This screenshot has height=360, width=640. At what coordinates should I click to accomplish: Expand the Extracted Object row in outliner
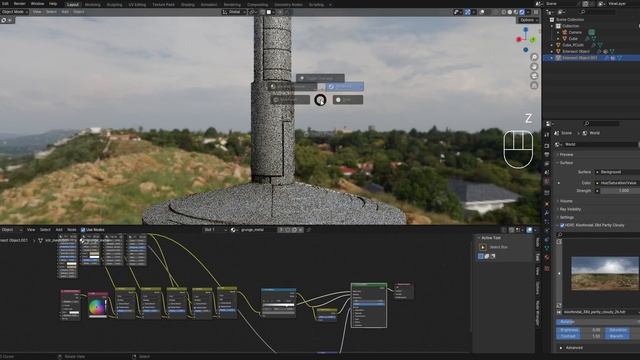tap(552, 52)
